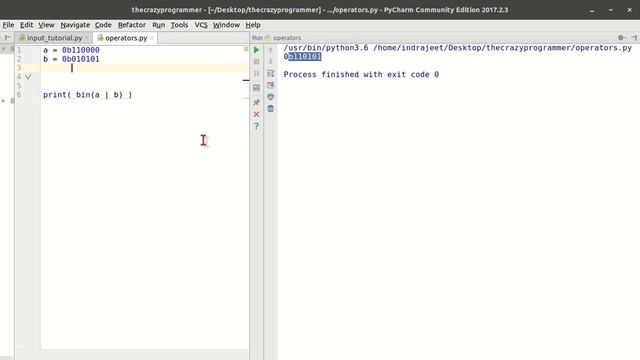
Task: Click code line 'a = 0b110000'
Action: click(x=71, y=50)
